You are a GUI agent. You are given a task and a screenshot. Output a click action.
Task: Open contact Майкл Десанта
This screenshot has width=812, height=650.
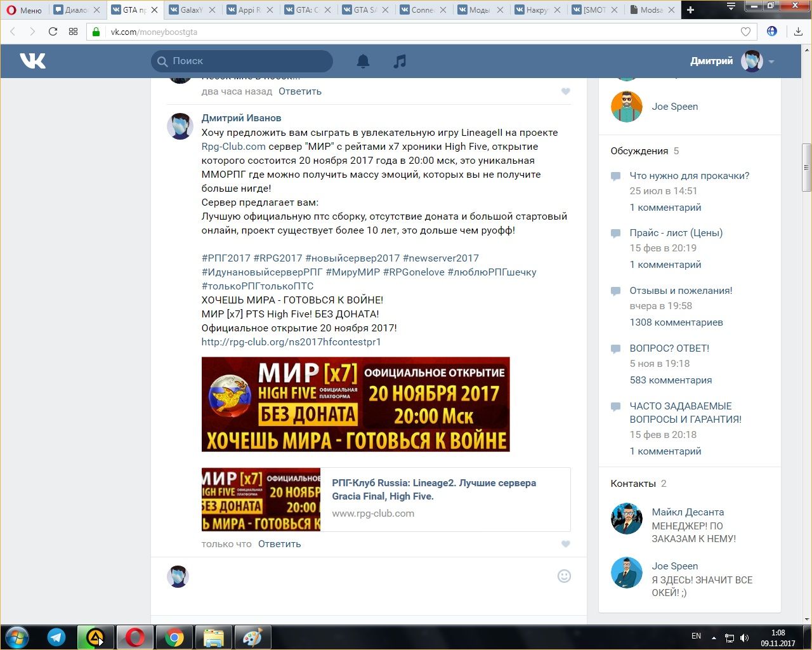click(688, 512)
